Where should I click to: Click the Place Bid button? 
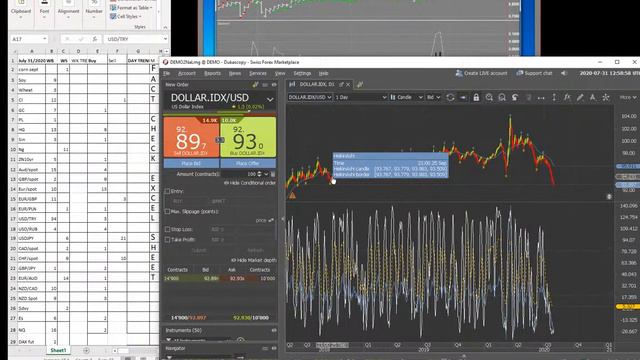coord(191,163)
